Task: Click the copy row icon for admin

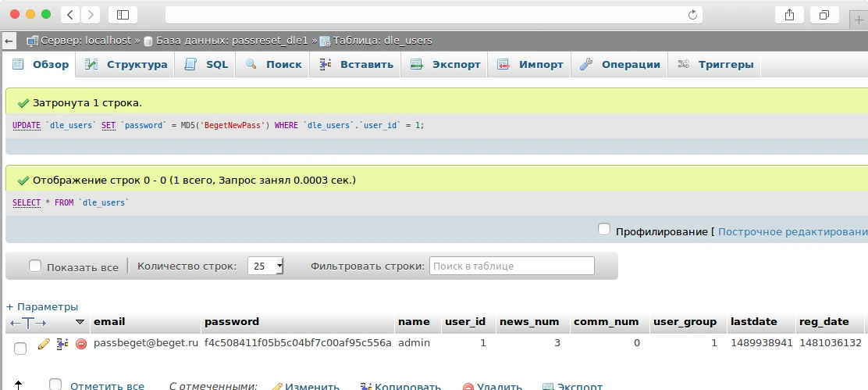Action: coord(62,344)
